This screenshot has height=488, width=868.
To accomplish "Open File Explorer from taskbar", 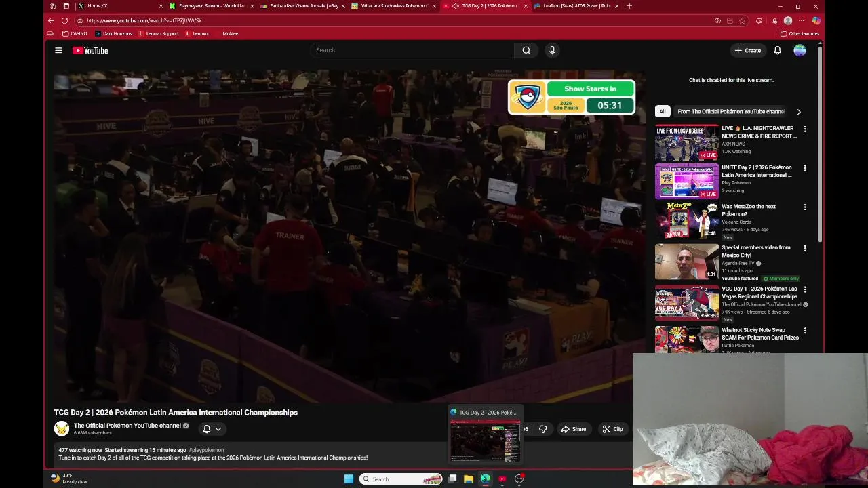I will (469, 479).
